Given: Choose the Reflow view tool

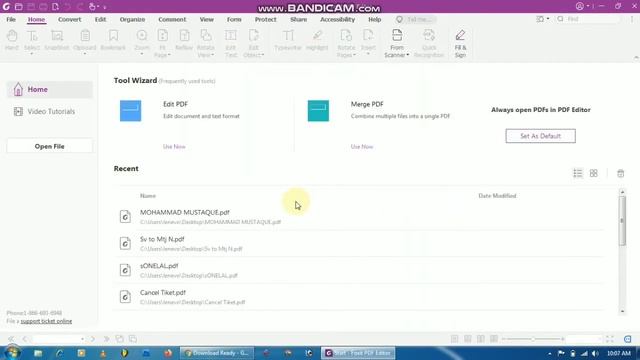Looking at the screenshot, I should [x=184, y=40].
